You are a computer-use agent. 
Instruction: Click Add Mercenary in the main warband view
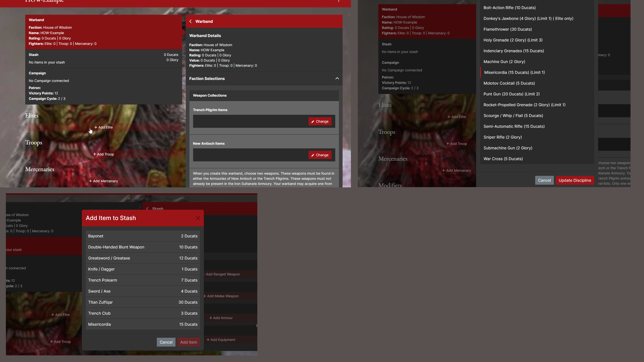pos(103,181)
